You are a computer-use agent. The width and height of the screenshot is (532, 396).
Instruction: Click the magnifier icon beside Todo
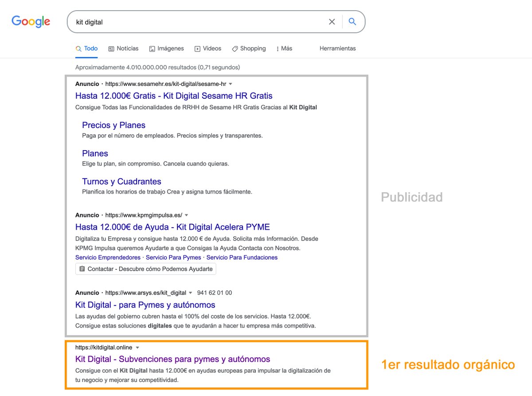pos(78,49)
